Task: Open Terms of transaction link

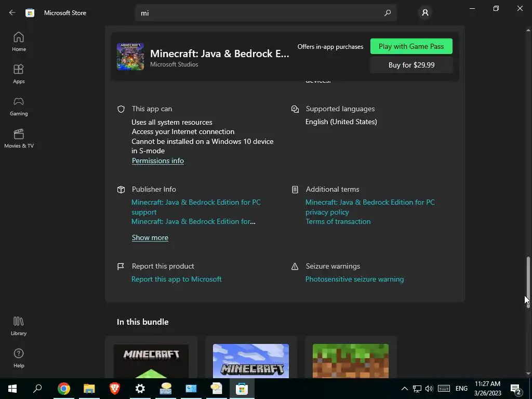Action: click(338, 221)
